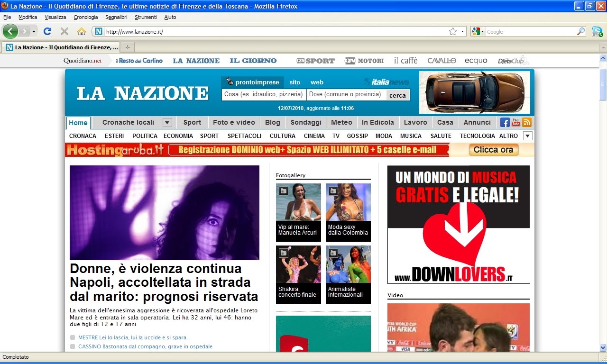The image size is (607, 364).
Task: Open the CRONACA category link
Action: pyautogui.click(x=83, y=136)
